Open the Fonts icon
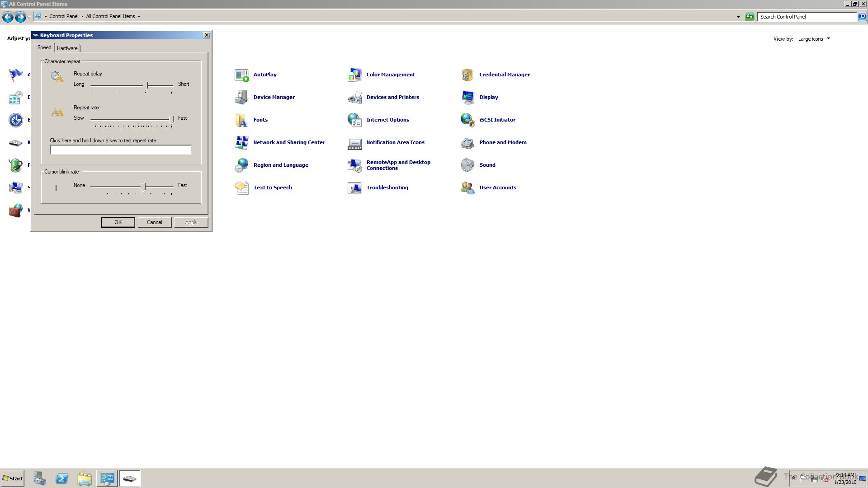 click(242, 120)
